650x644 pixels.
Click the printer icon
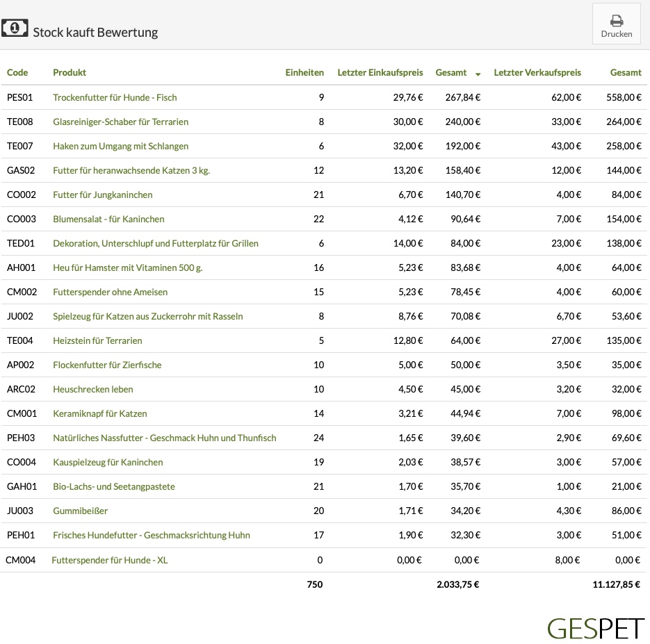click(x=617, y=21)
